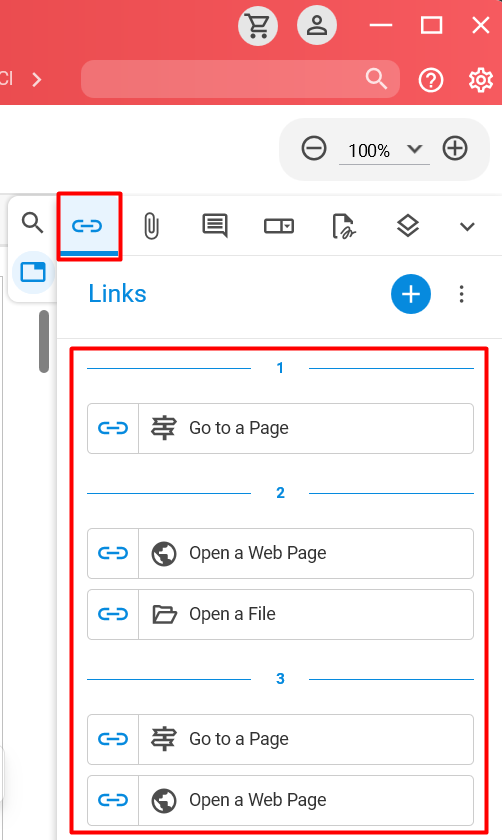The image size is (502, 840).
Task: Click the zoom out minus button
Action: click(314, 148)
